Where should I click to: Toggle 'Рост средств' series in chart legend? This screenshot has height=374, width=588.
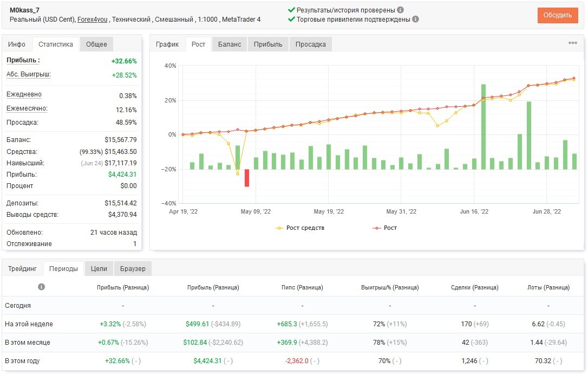299,228
